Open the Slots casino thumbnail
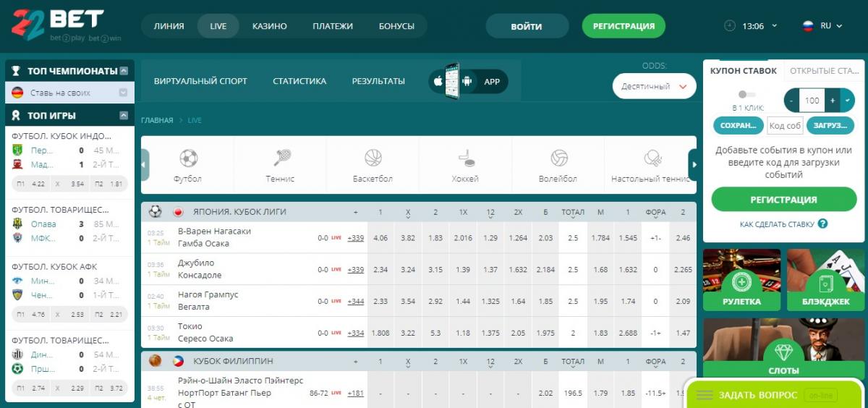868x408 pixels. (x=784, y=349)
